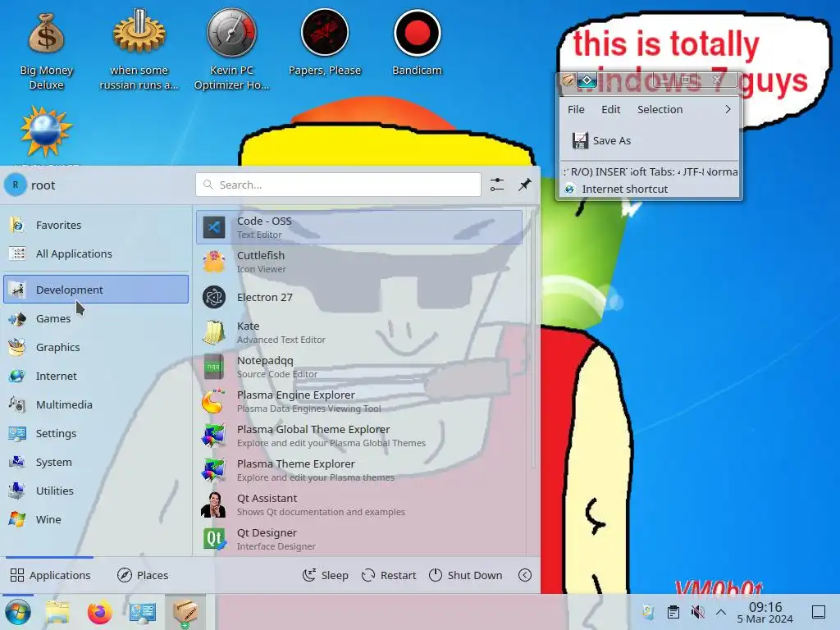This screenshot has width=840, height=630.
Task: Click the Restart button
Action: (x=389, y=575)
